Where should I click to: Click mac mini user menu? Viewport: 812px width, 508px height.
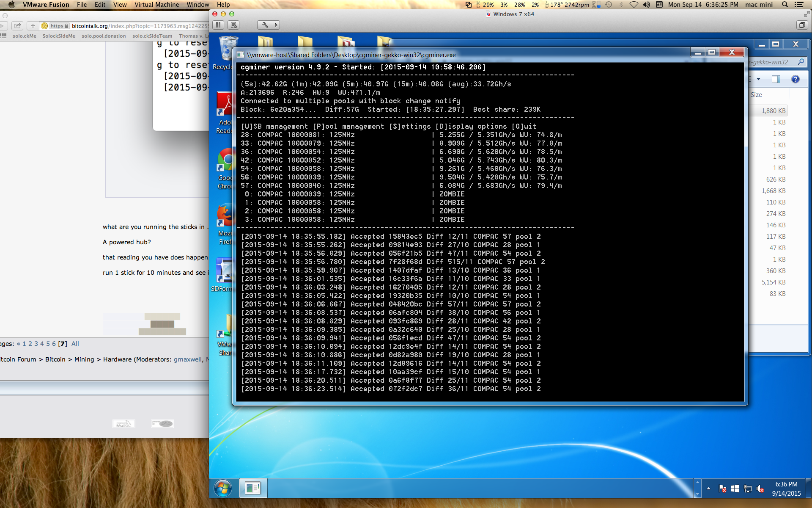point(759,5)
